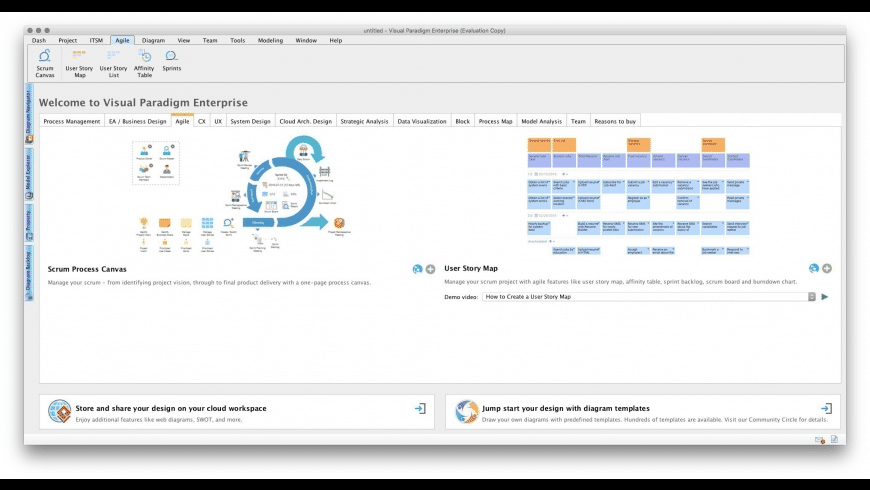Switch to the UX tab
This screenshot has width=870, height=490.
[x=218, y=121]
